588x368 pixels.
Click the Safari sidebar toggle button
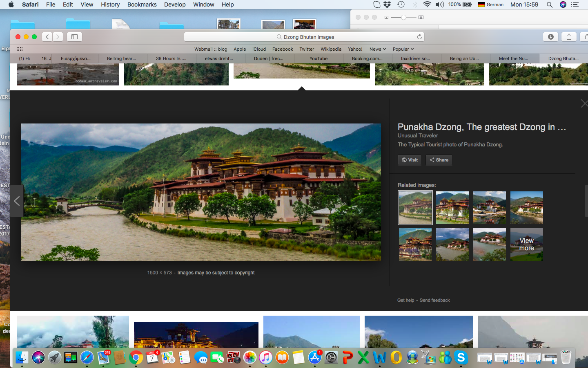point(74,37)
